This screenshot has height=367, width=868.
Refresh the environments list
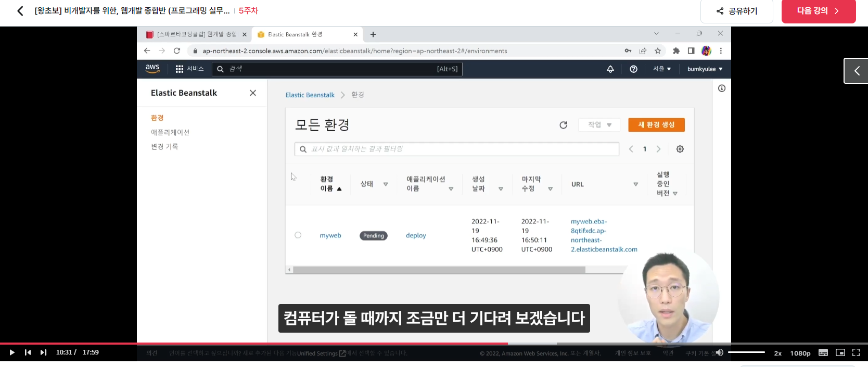tap(563, 125)
